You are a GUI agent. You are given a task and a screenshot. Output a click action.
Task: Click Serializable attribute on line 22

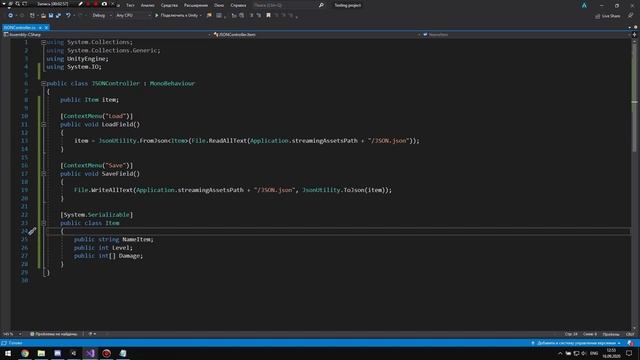click(109, 215)
